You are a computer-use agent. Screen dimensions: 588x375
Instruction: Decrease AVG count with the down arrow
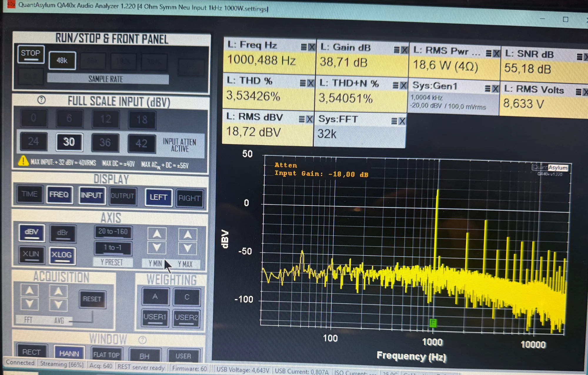[59, 304]
